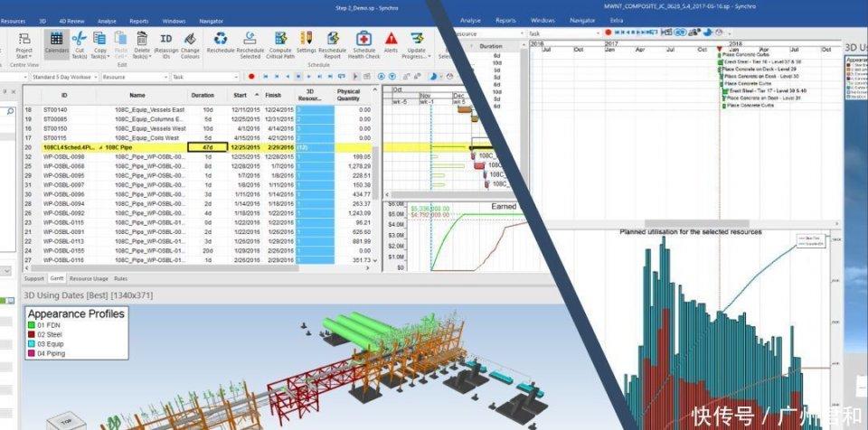
Task: Switch to the Rules tab
Action: tap(120, 278)
